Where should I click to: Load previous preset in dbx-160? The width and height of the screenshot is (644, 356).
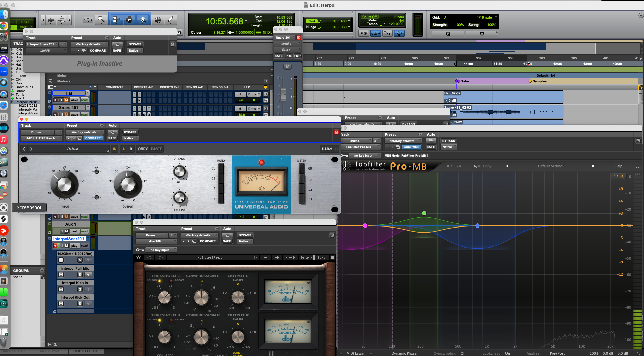[x=265, y=258]
